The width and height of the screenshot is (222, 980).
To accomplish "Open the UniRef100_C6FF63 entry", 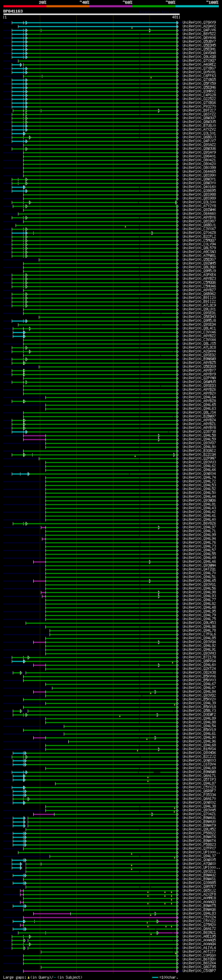I will [199, 76].
